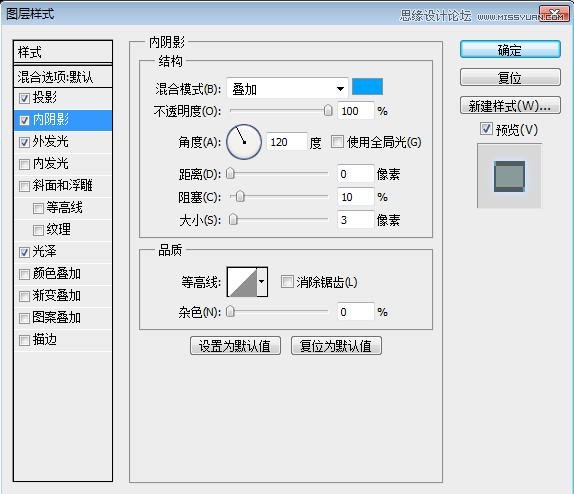Toggle the 外发光 outer glow checkbox
Screen dimensions: 574x494
(24, 142)
